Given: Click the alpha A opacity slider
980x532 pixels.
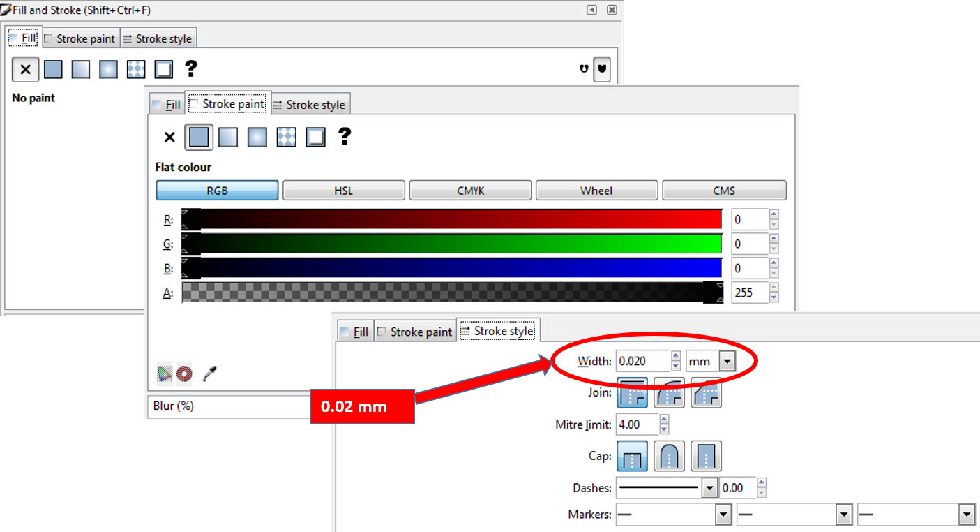Looking at the screenshot, I should click(451, 293).
